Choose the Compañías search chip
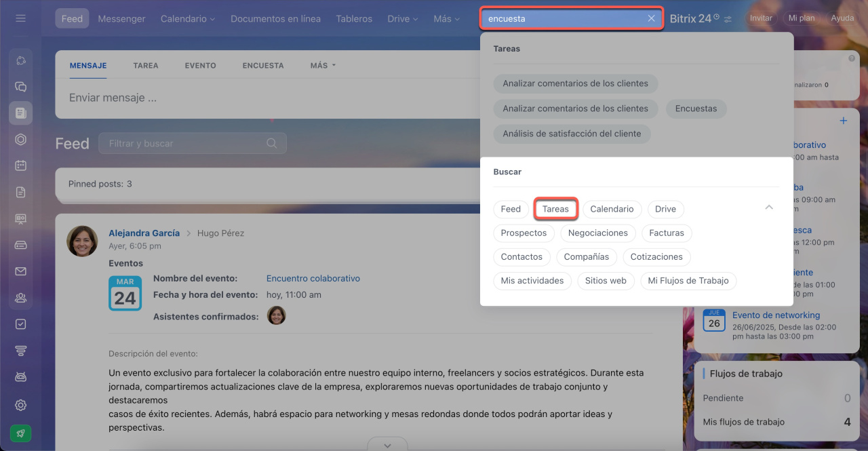 [587, 257]
